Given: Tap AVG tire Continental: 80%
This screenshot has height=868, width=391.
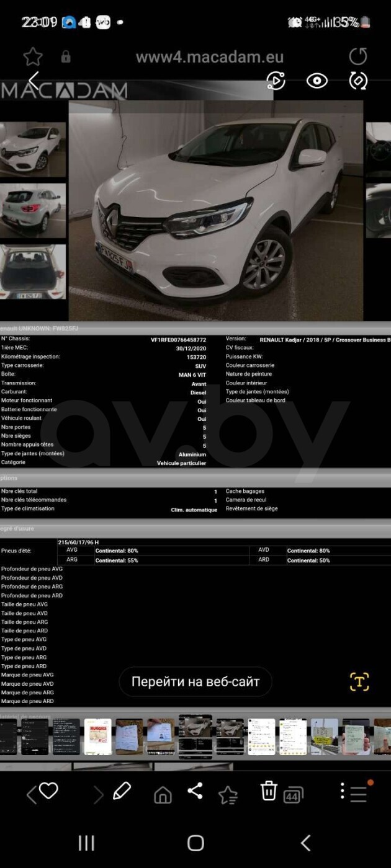Looking at the screenshot, I should (117, 551).
